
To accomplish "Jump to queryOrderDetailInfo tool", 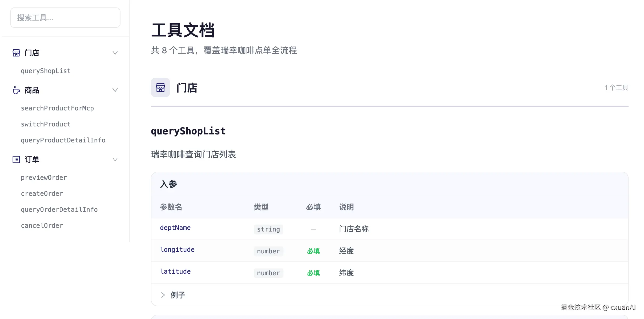I will (x=59, y=210).
